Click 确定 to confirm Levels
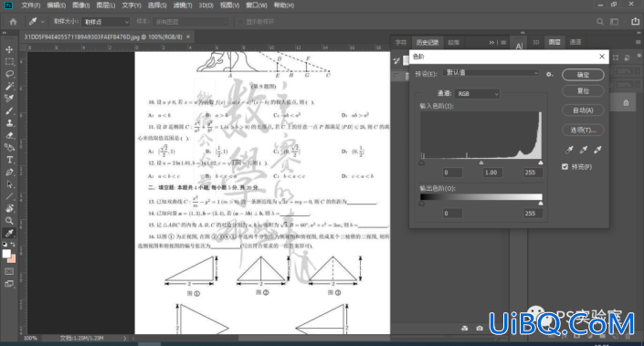The width and height of the screenshot is (644, 346). pos(583,75)
